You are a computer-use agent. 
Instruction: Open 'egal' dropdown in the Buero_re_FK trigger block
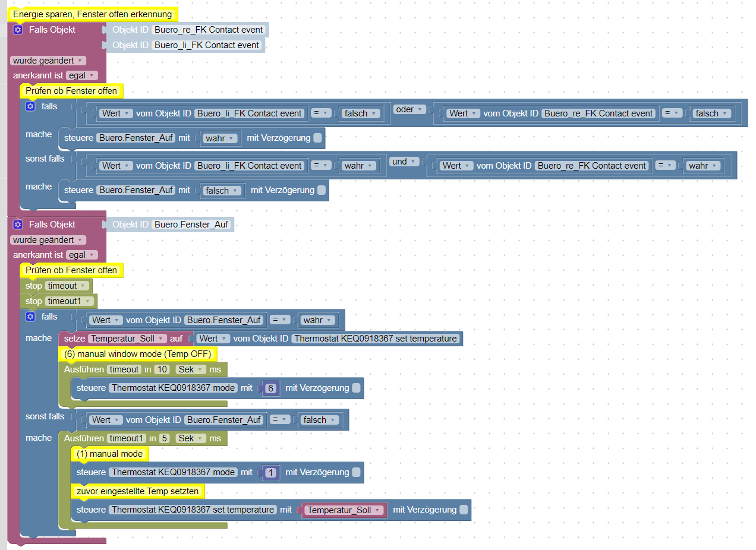pos(81,75)
